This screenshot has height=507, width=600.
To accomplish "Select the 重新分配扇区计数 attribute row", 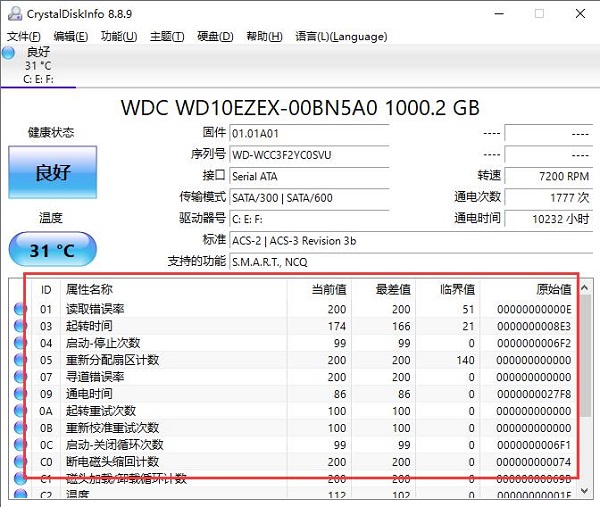I will (293, 360).
